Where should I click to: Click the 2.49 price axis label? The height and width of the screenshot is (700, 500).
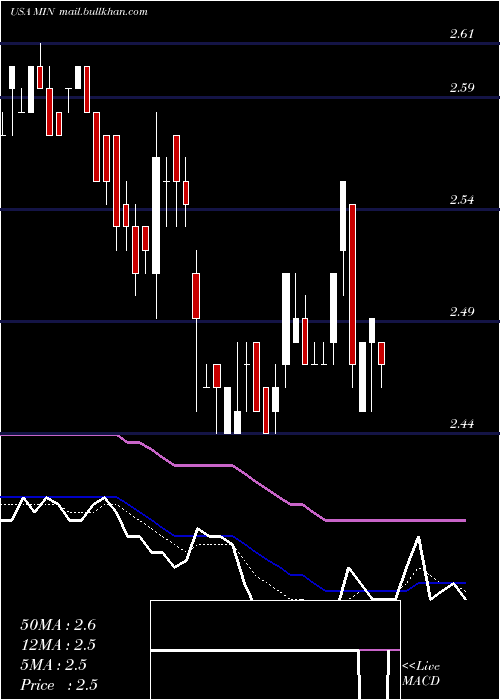coord(462,311)
